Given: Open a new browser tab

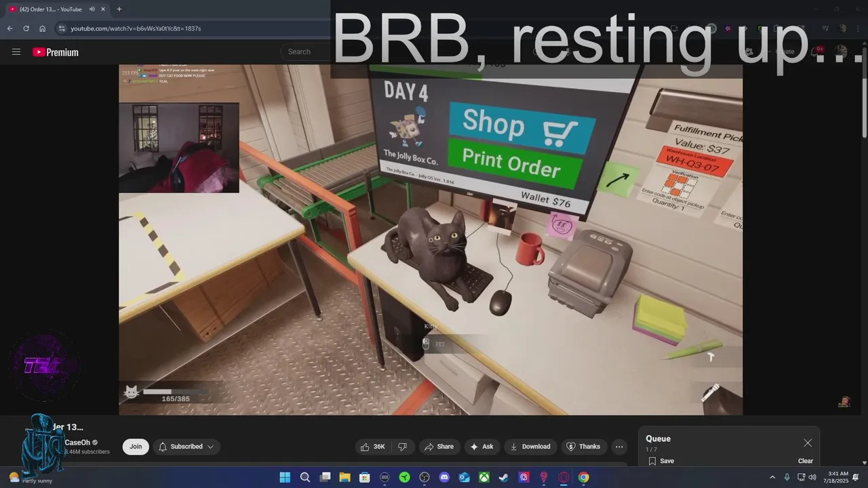Looking at the screenshot, I should tap(119, 9).
